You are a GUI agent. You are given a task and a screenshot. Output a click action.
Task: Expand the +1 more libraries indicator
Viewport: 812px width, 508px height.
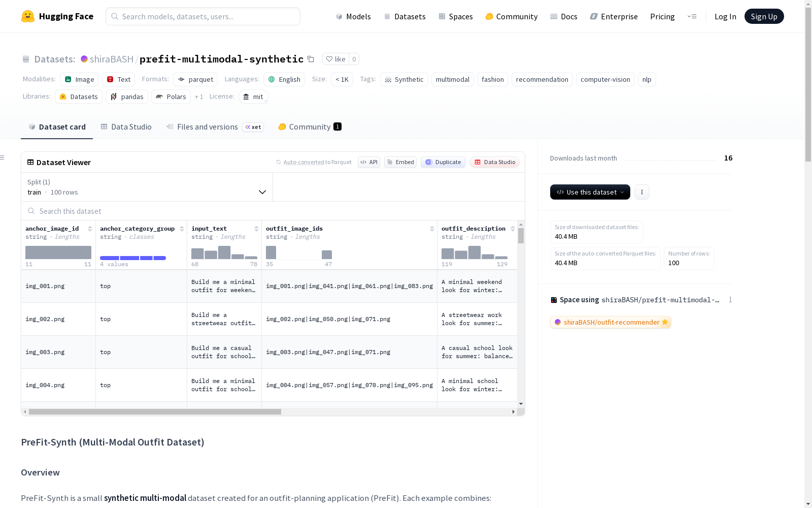coord(199,97)
